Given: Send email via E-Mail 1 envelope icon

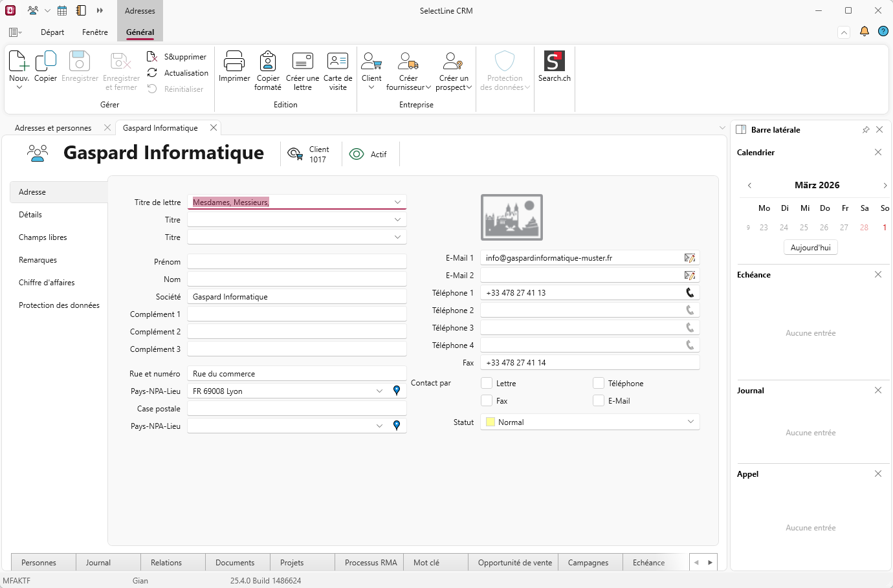Looking at the screenshot, I should pos(690,258).
